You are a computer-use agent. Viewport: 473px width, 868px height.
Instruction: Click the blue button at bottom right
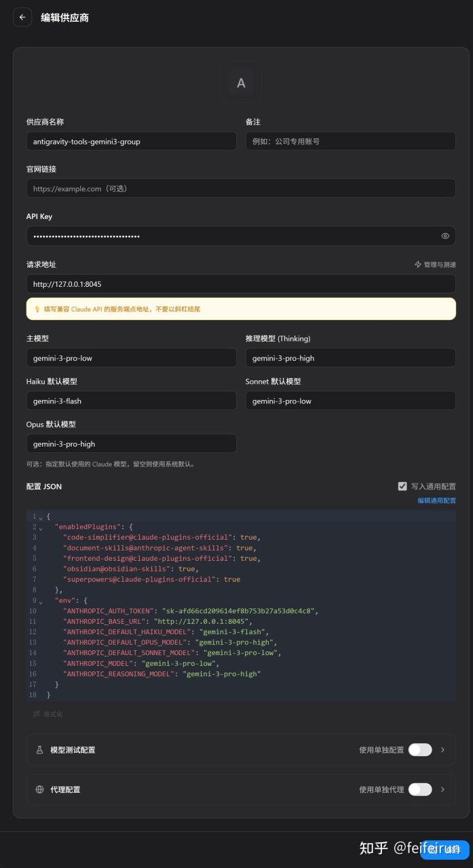point(444,850)
